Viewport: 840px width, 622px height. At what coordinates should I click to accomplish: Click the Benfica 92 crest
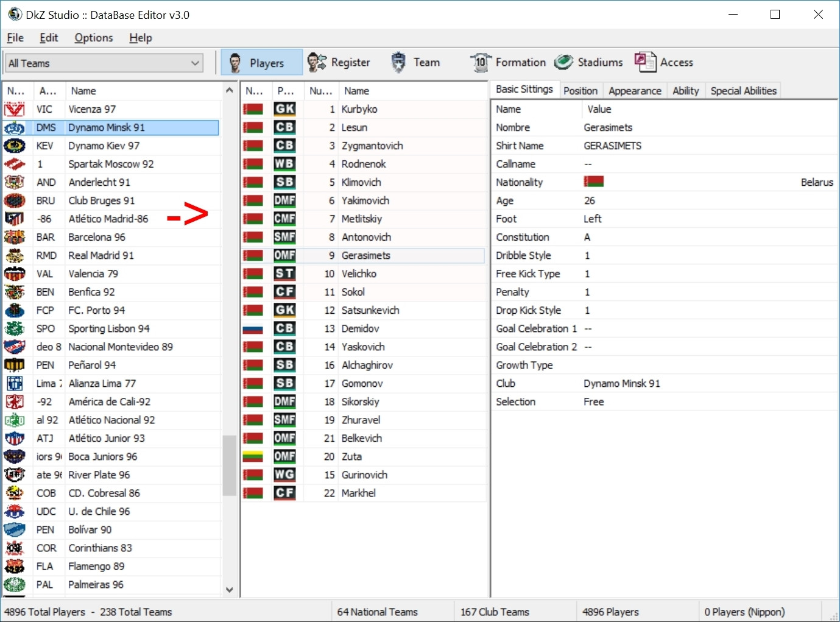tap(15, 292)
